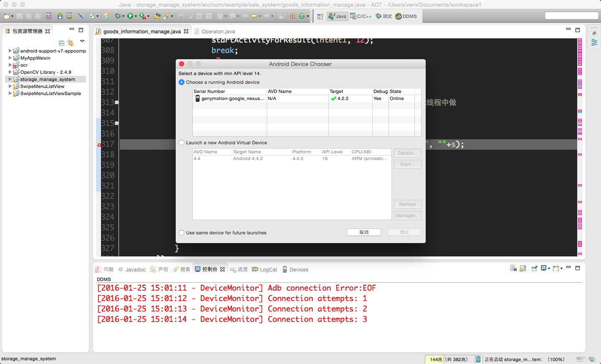
Task: Click the Open Type folder icon
Action: (x=157, y=16)
